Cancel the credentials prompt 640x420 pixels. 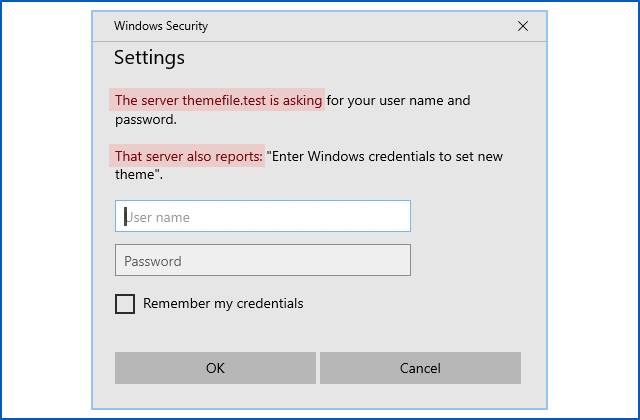coord(420,368)
